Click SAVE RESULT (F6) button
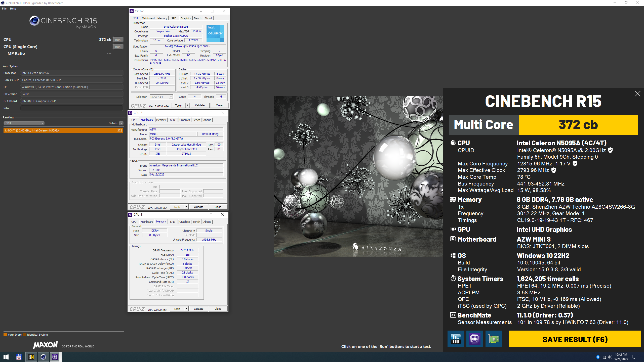 (x=575, y=339)
